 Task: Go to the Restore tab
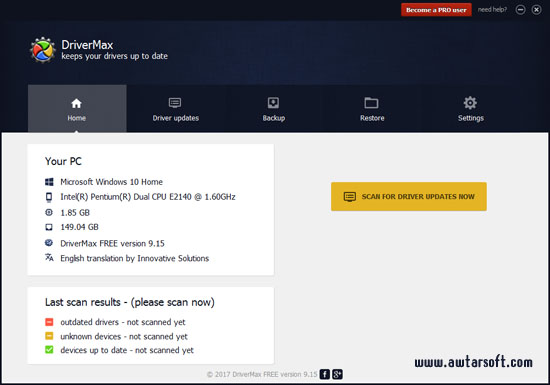(x=372, y=109)
